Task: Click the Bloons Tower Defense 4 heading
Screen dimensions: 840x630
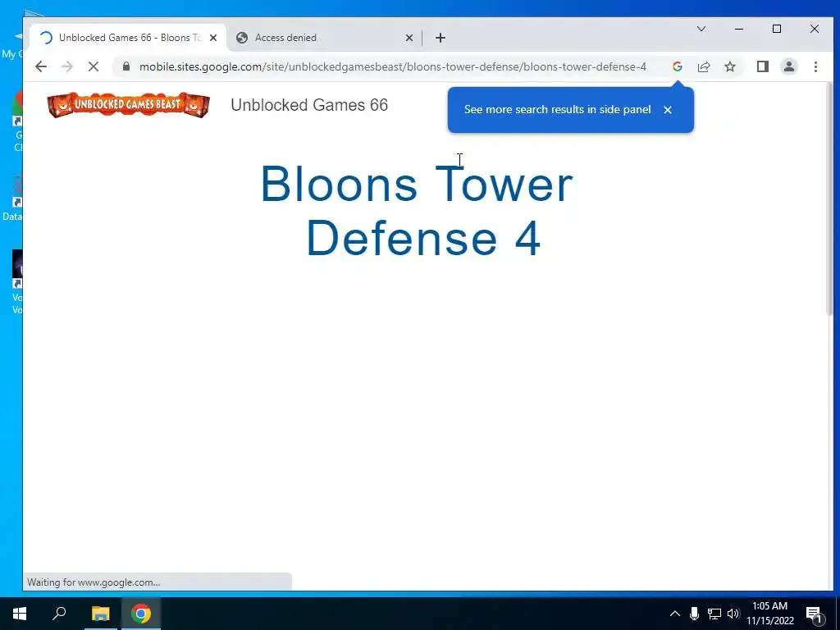Action: [418, 211]
